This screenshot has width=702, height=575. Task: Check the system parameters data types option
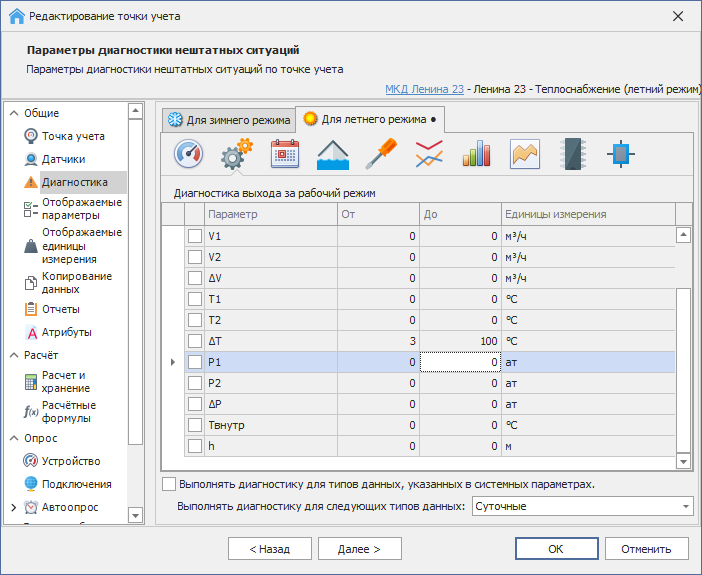(x=168, y=484)
